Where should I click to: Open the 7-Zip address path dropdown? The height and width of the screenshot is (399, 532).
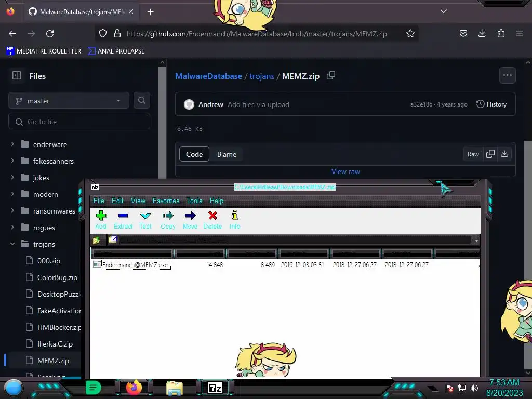point(476,241)
